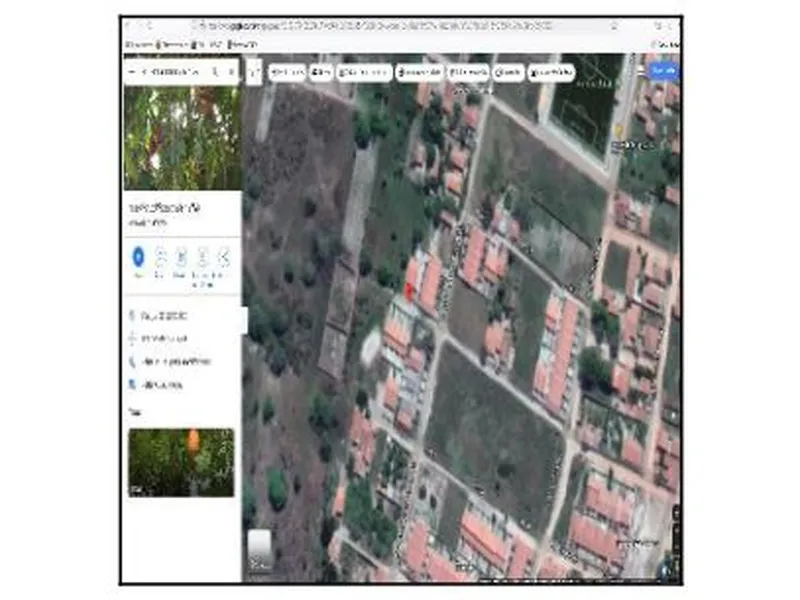800x600 pixels.
Task: Click the blue Sign in button
Action: pos(664,72)
